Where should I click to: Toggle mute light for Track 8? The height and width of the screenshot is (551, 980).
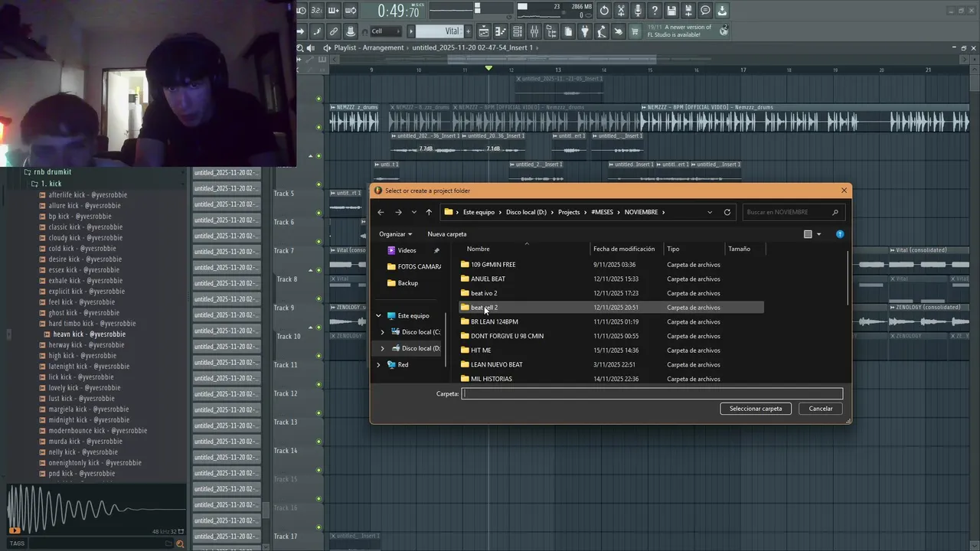318,298
